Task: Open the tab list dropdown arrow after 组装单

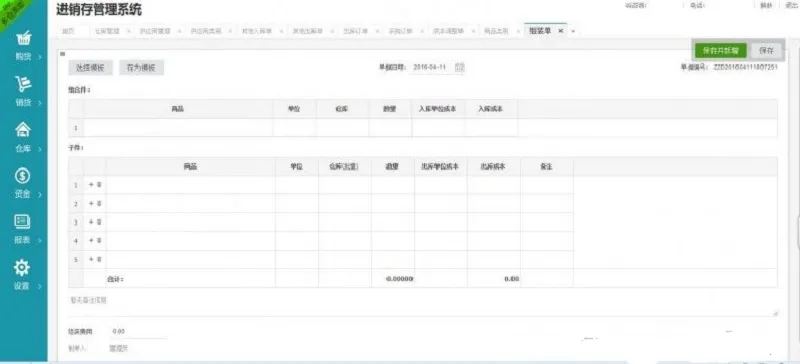Action: coord(573,31)
